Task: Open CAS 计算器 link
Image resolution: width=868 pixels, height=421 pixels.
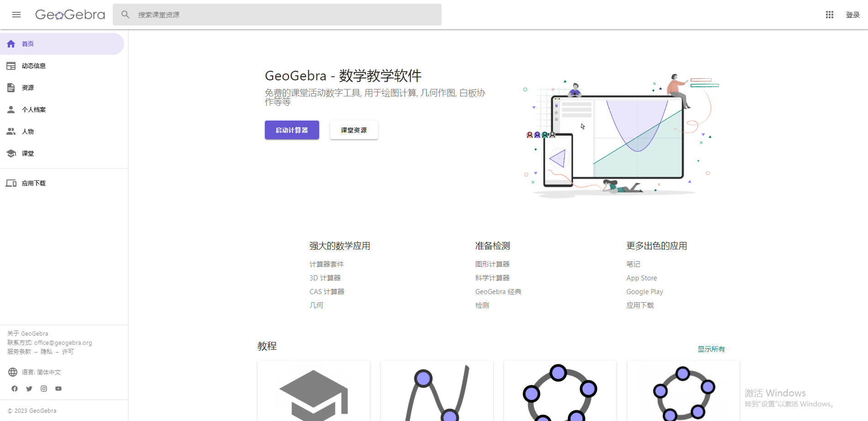Action: tap(327, 292)
